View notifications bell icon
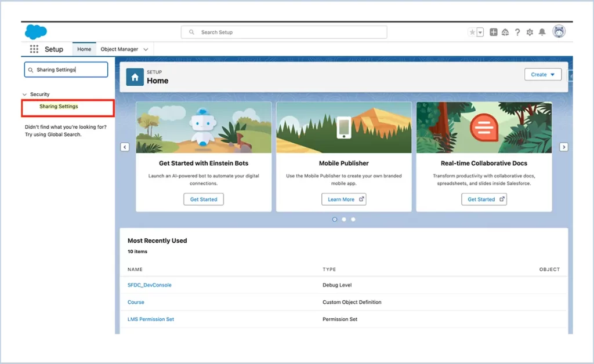 click(542, 32)
